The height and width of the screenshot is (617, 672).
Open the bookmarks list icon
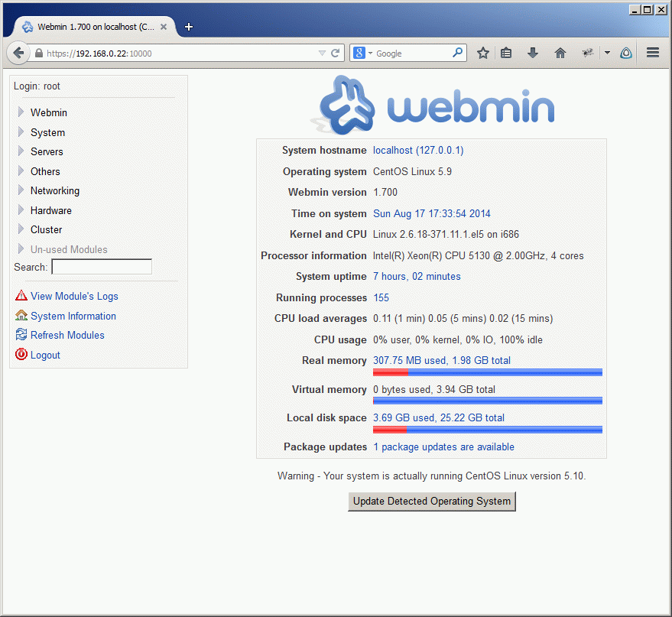pos(506,53)
